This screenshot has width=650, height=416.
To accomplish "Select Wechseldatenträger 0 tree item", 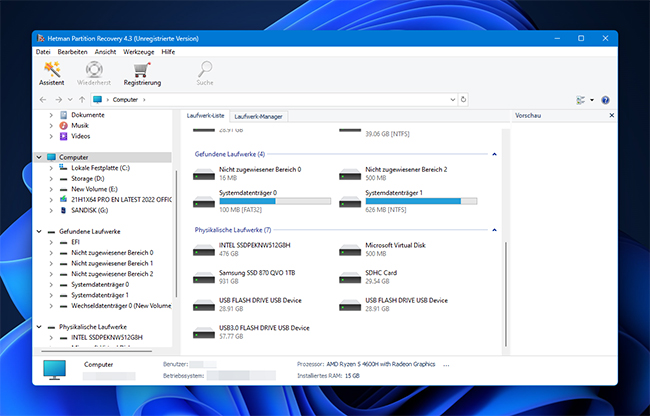I will [121, 306].
